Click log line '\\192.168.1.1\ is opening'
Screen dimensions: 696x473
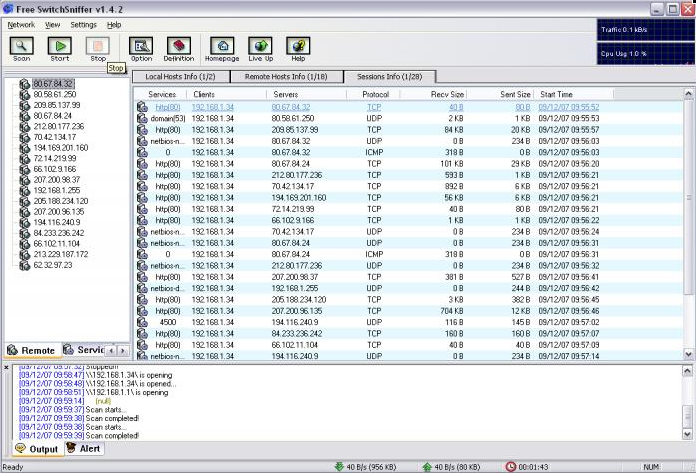coord(127,393)
